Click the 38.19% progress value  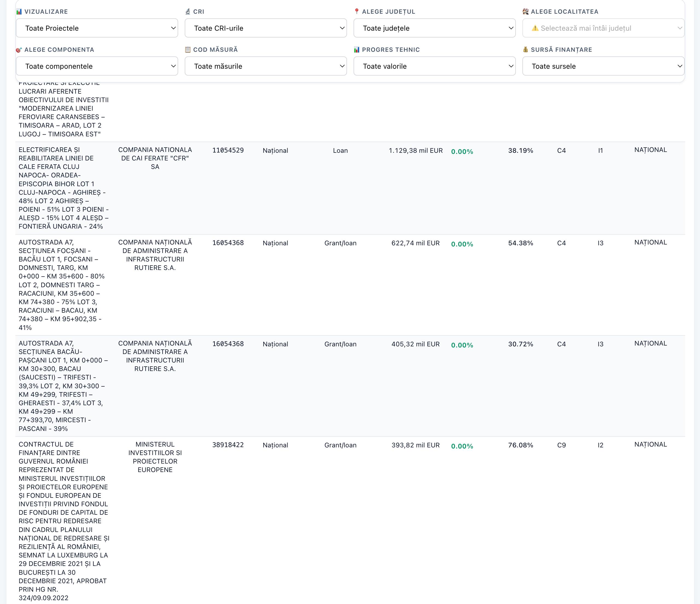[520, 150]
